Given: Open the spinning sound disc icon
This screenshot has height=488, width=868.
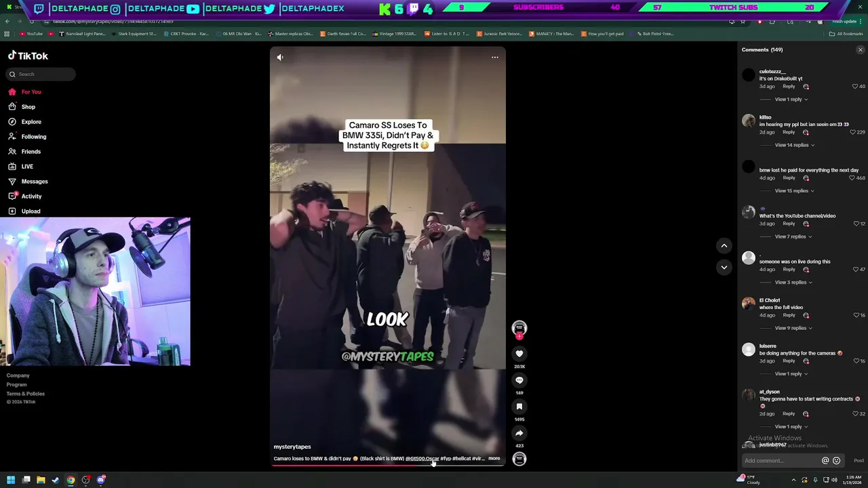Looking at the screenshot, I should click(519, 459).
